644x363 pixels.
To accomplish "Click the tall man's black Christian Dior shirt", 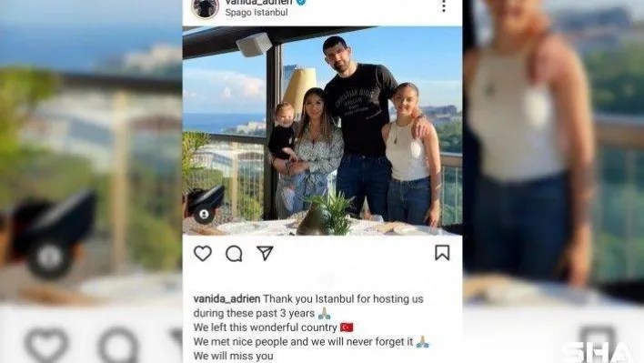I will (x=360, y=109).
